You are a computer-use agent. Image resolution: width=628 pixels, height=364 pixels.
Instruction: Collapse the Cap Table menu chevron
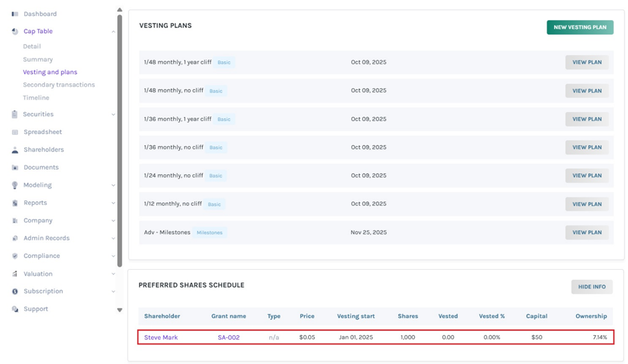(113, 31)
